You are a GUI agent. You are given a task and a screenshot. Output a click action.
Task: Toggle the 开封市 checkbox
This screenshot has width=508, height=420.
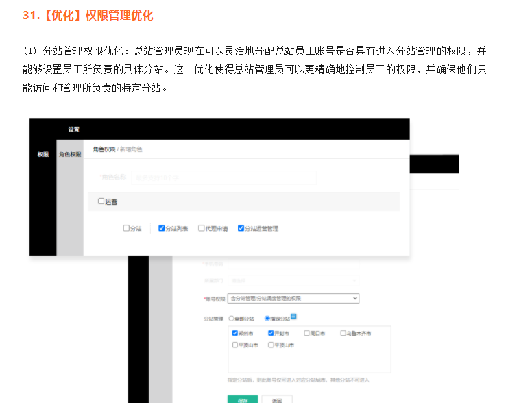click(x=271, y=334)
